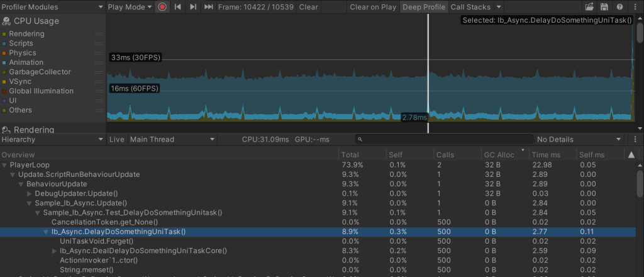Click the hierarchy search field
644x277 pixels.
[443, 139]
